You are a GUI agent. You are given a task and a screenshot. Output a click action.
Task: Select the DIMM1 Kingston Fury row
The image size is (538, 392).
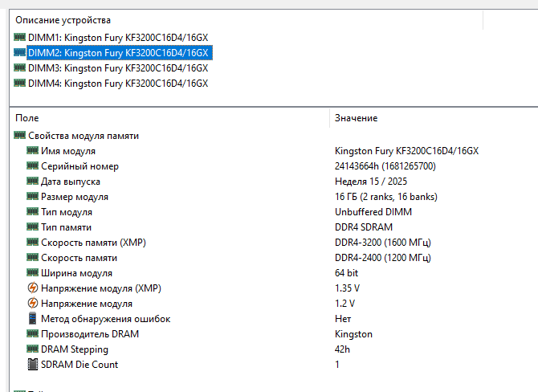click(118, 38)
